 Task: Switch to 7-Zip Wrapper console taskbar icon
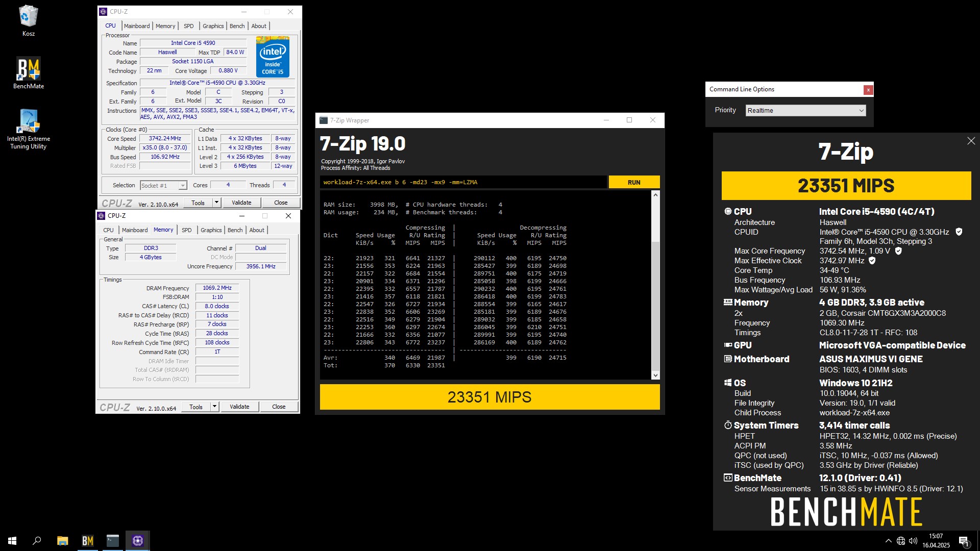pyautogui.click(x=112, y=541)
